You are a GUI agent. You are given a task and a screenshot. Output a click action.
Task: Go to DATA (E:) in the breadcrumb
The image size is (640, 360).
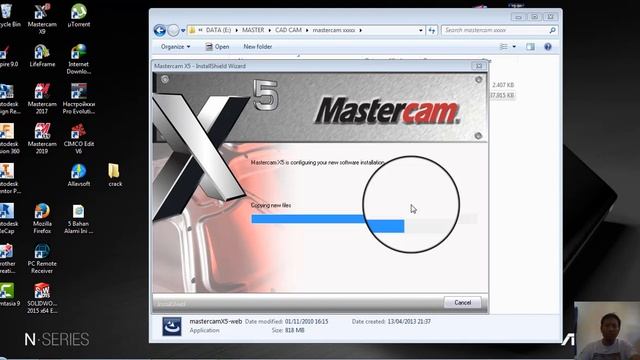(218, 30)
